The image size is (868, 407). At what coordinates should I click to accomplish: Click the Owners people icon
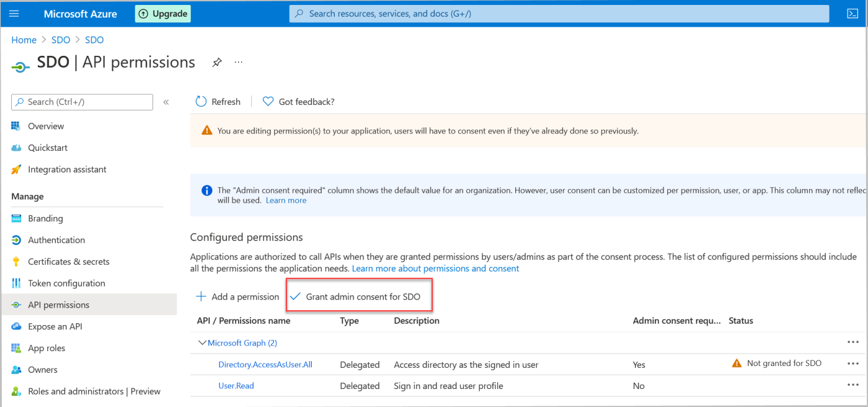[16, 370]
